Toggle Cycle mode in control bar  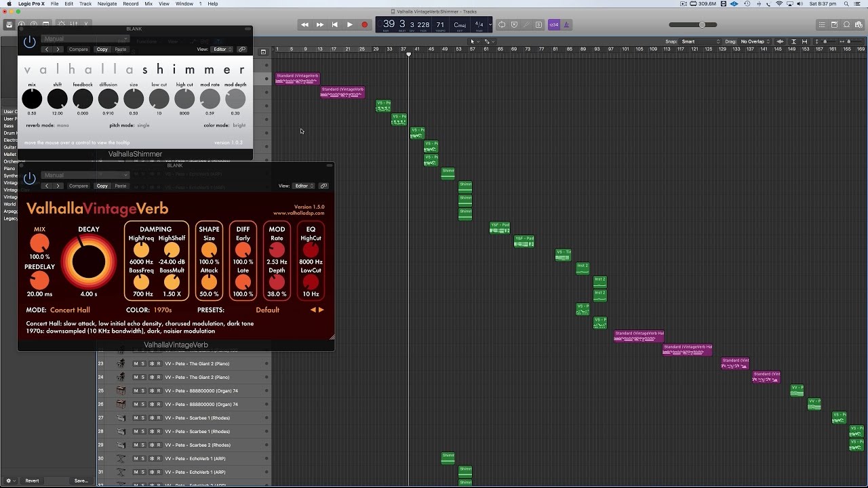[x=502, y=25]
